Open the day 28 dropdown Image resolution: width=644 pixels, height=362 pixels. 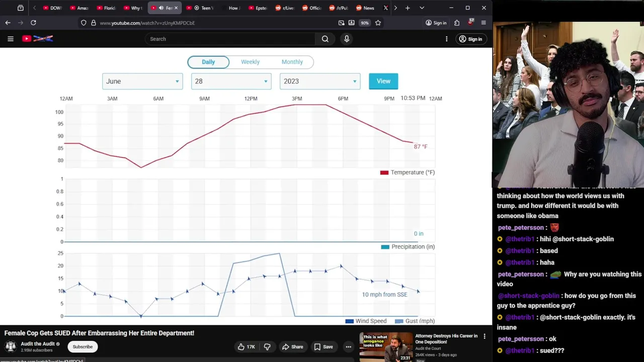[x=231, y=81]
